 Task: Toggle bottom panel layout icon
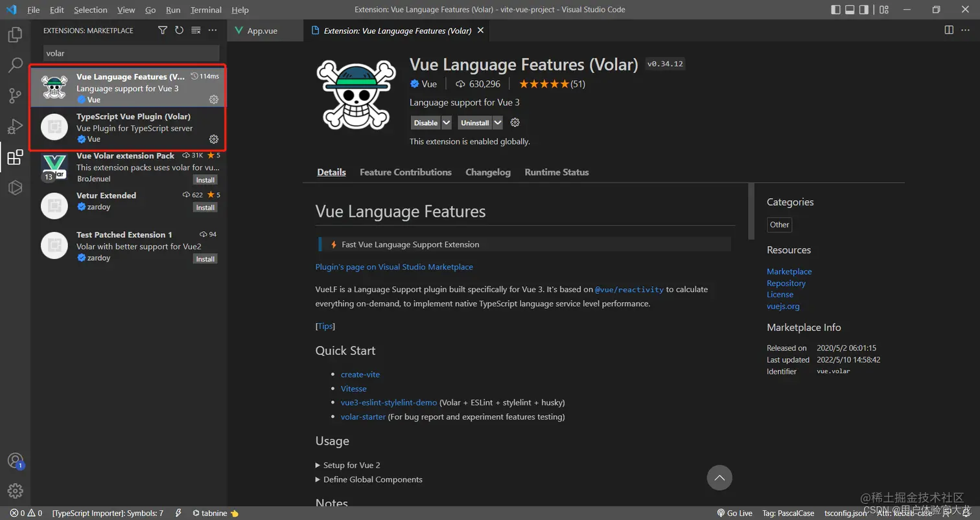click(x=850, y=10)
